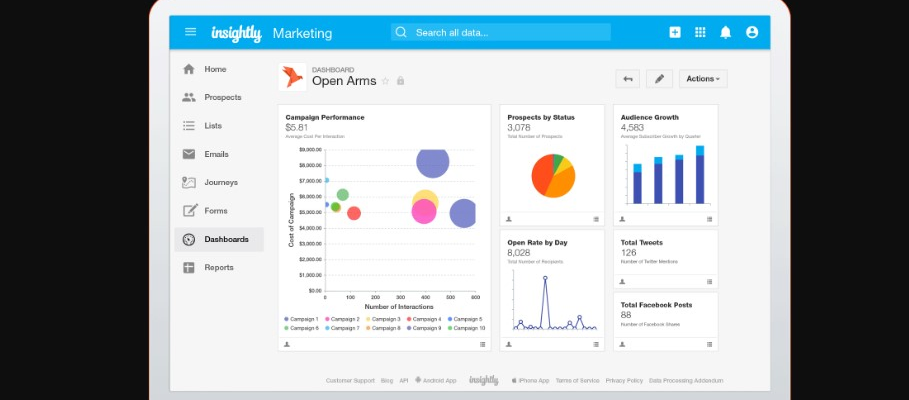
Task: Open the Customer Support footer link
Action: coord(350,380)
